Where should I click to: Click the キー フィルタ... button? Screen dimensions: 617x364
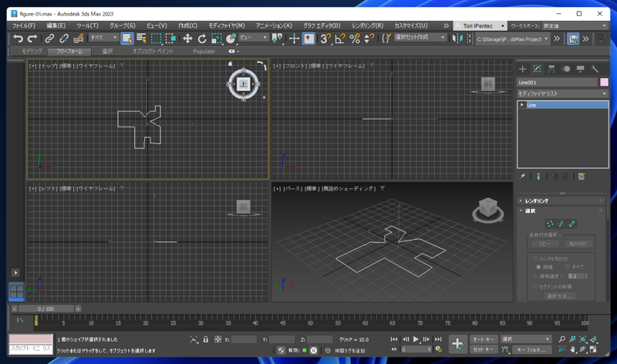click(x=531, y=349)
